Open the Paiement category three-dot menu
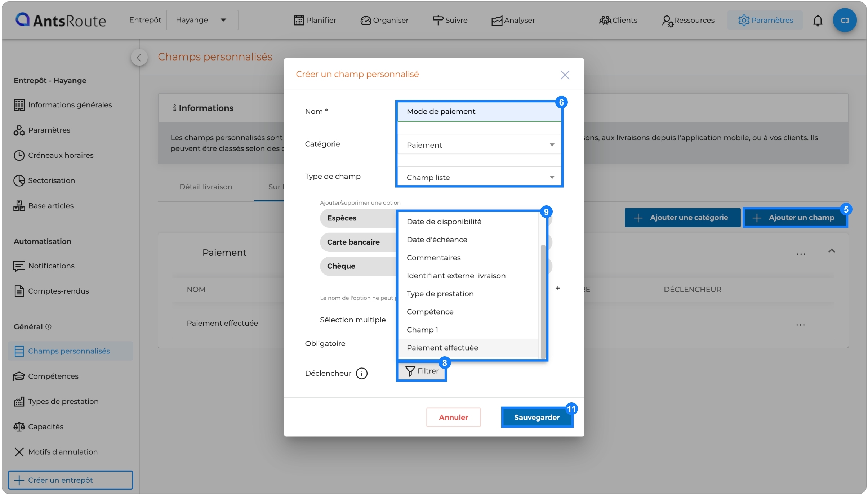This screenshot has width=868, height=495. pos(801,254)
